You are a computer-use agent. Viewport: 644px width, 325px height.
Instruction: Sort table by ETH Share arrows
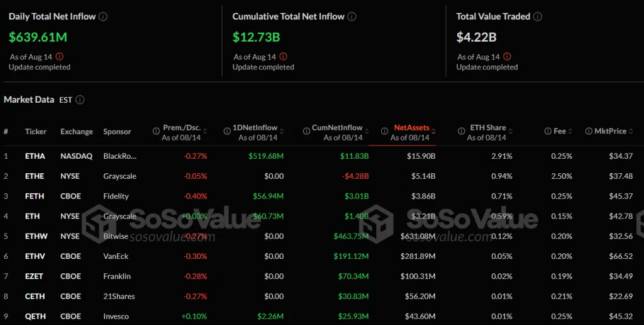(511, 131)
